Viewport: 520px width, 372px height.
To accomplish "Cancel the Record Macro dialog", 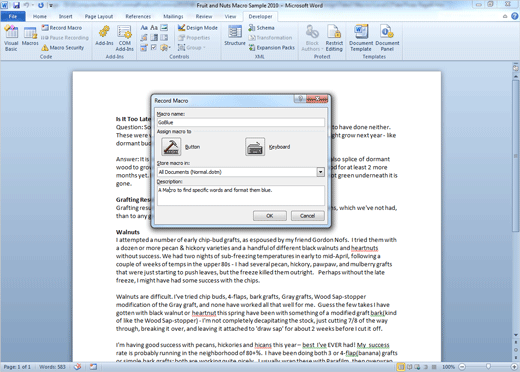I will [x=307, y=216].
